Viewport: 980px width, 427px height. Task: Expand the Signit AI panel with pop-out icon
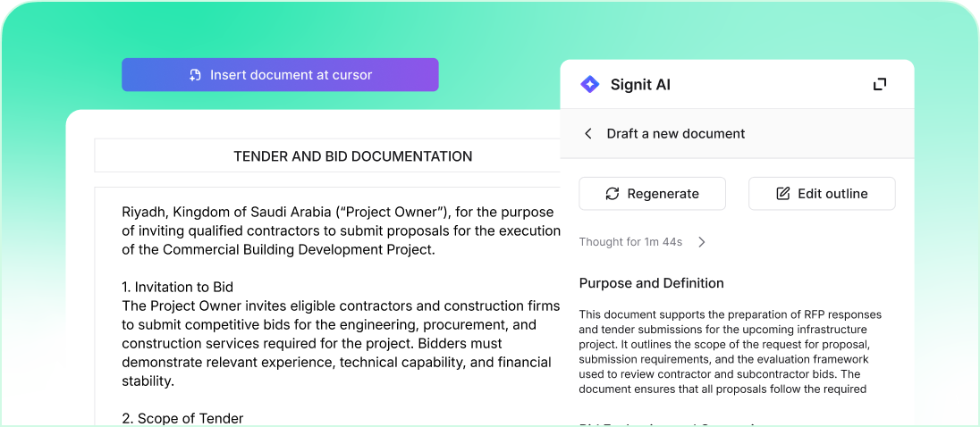[x=880, y=84]
